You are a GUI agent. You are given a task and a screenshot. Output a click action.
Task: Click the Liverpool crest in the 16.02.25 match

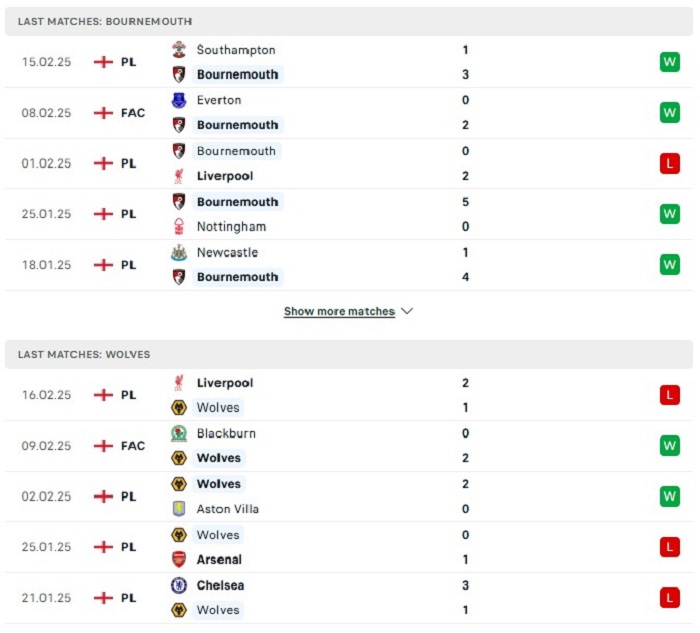tap(179, 382)
